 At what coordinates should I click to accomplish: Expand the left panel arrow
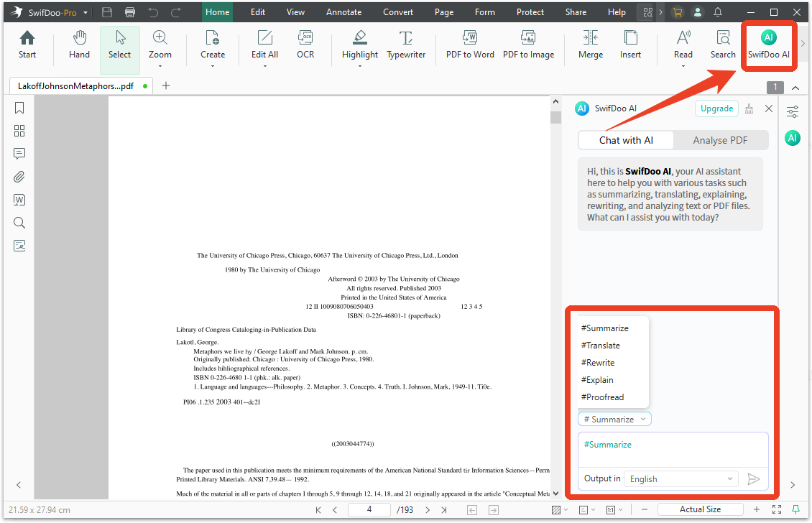(19, 485)
